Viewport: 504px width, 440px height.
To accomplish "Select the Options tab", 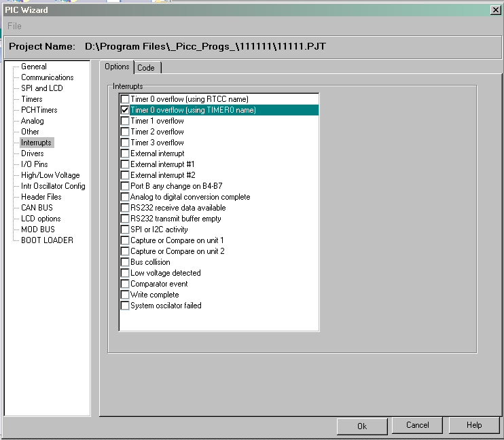I will (117, 67).
